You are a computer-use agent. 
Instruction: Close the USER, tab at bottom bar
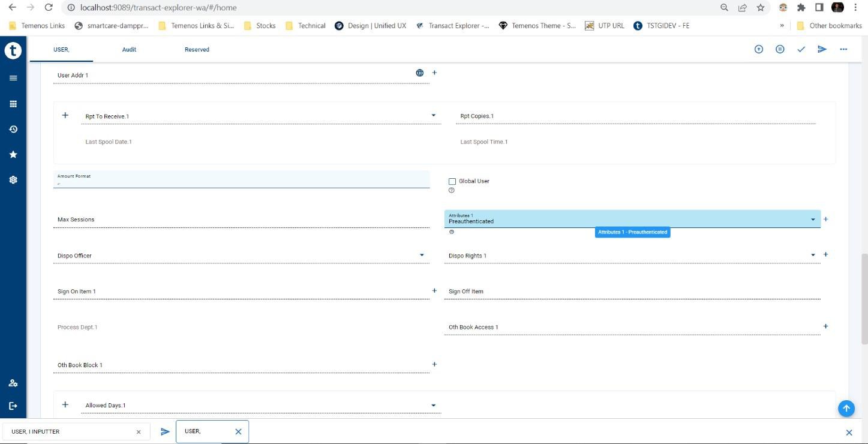point(238,431)
